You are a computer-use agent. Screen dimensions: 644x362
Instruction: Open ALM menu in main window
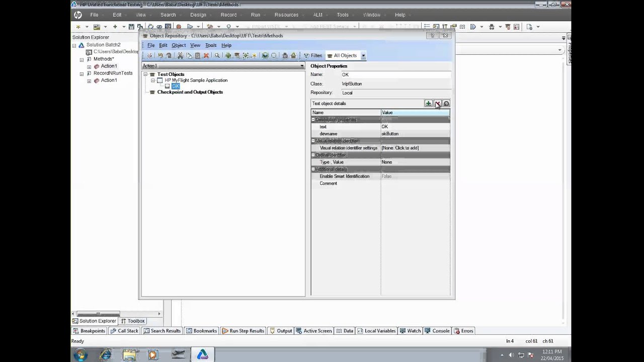[x=318, y=15]
